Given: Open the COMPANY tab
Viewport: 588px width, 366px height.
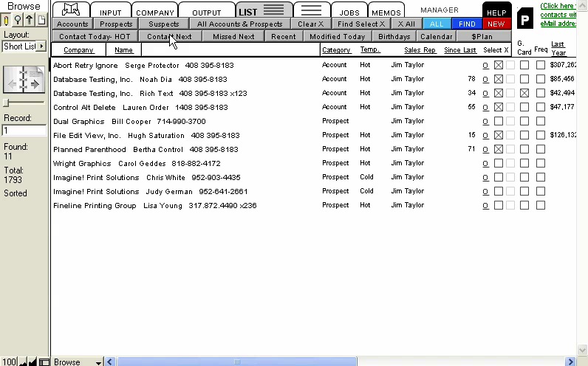Looking at the screenshot, I should tap(155, 10).
